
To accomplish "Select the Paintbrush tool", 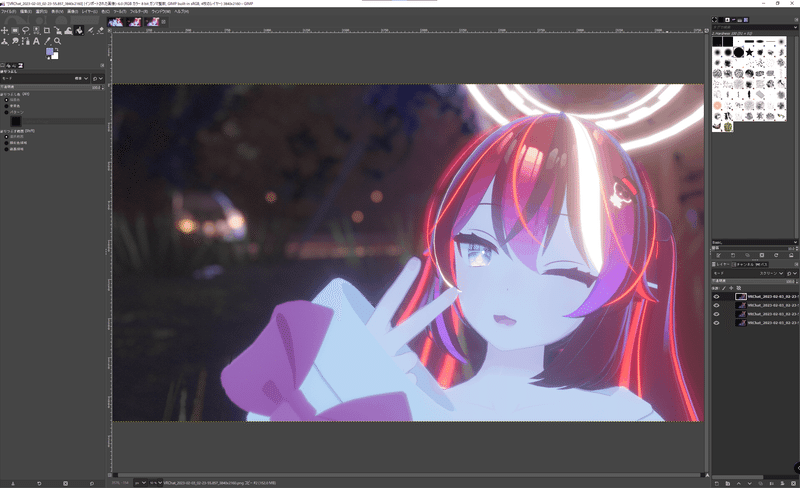I will (90, 31).
